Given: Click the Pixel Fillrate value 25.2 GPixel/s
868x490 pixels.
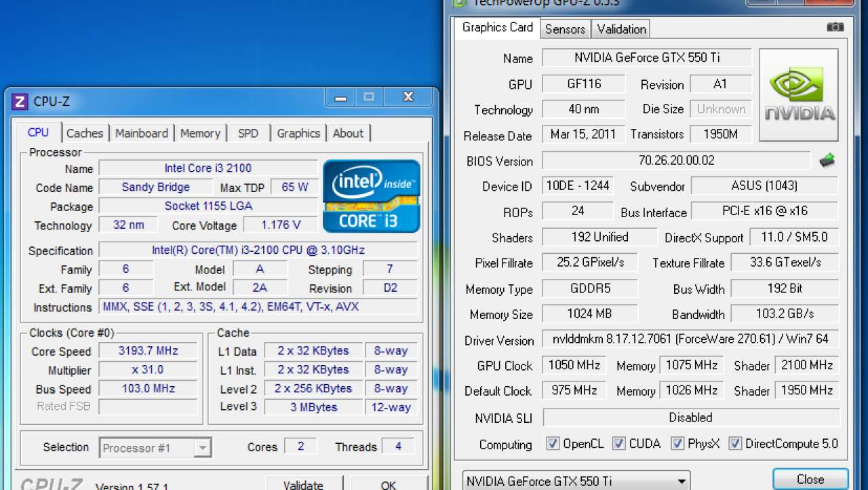Looking at the screenshot, I should tap(590, 263).
